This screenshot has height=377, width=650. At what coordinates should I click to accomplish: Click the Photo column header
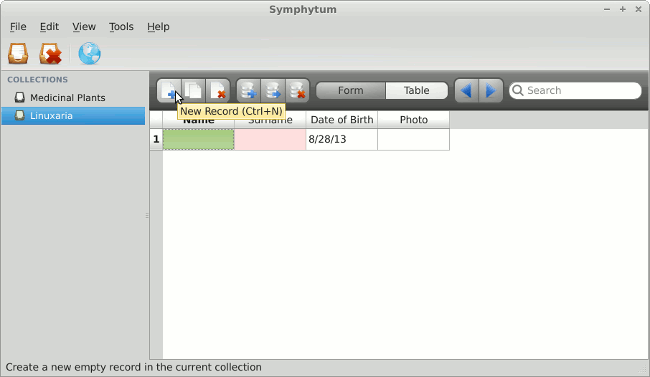pyautogui.click(x=413, y=120)
